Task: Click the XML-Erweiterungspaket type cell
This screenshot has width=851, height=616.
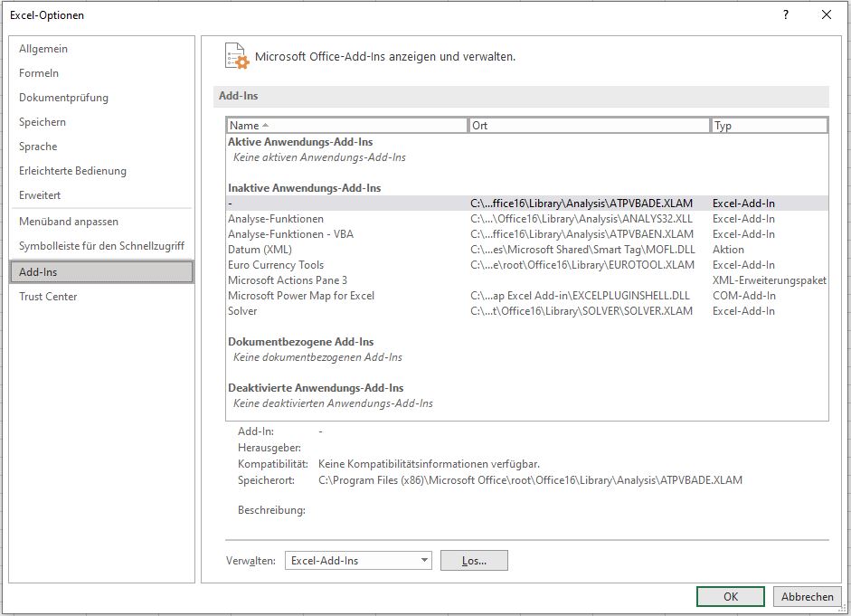Action: coord(770,280)
